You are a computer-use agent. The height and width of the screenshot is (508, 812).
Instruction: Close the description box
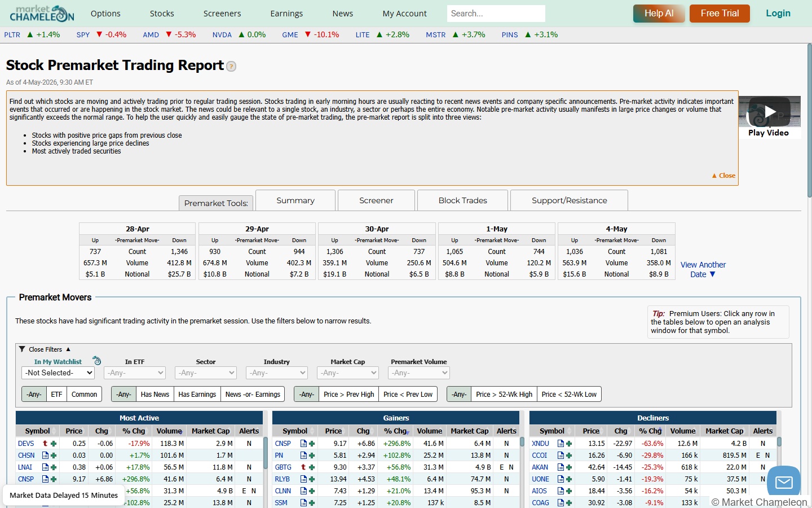coord(723,176)
